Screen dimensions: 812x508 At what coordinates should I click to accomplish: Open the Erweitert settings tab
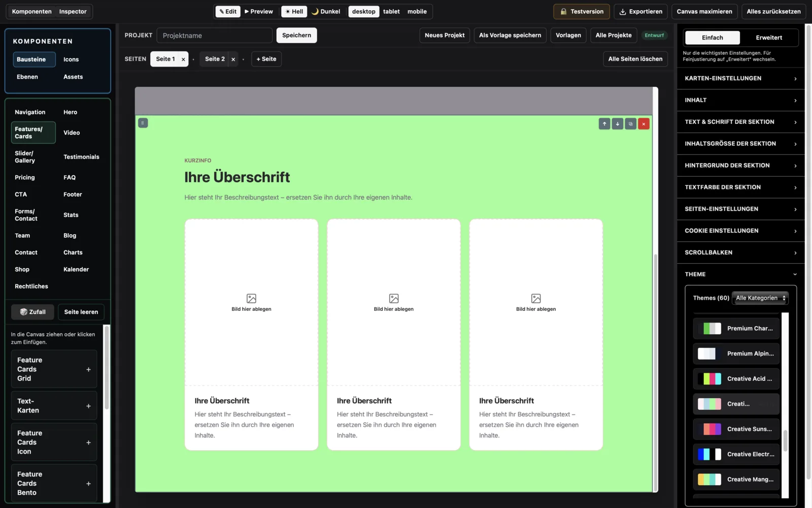[769, 38]
